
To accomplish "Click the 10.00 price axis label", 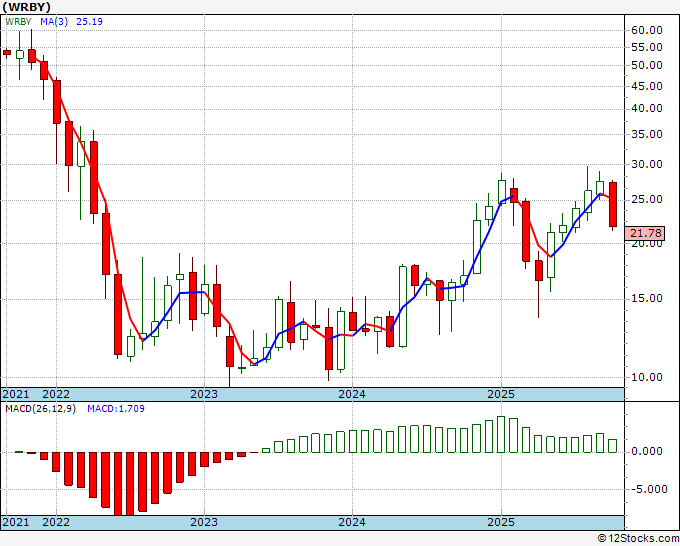I will pos(647,377).
